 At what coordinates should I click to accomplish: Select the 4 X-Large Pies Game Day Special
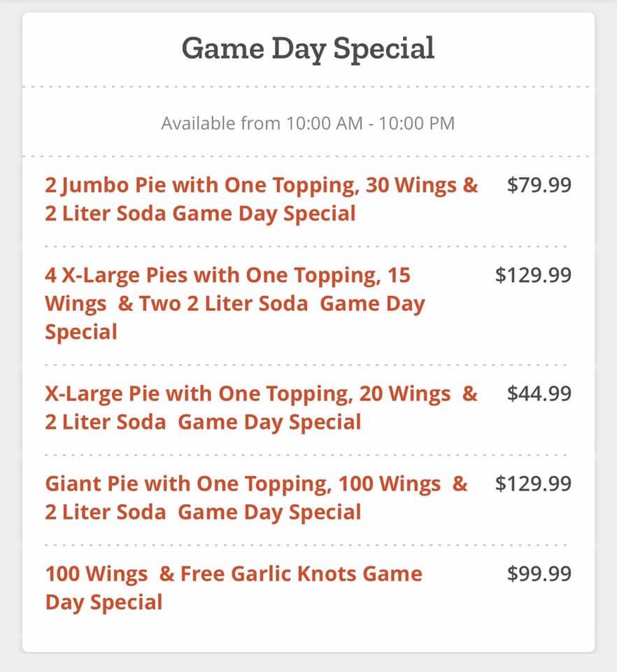(235, 303)
